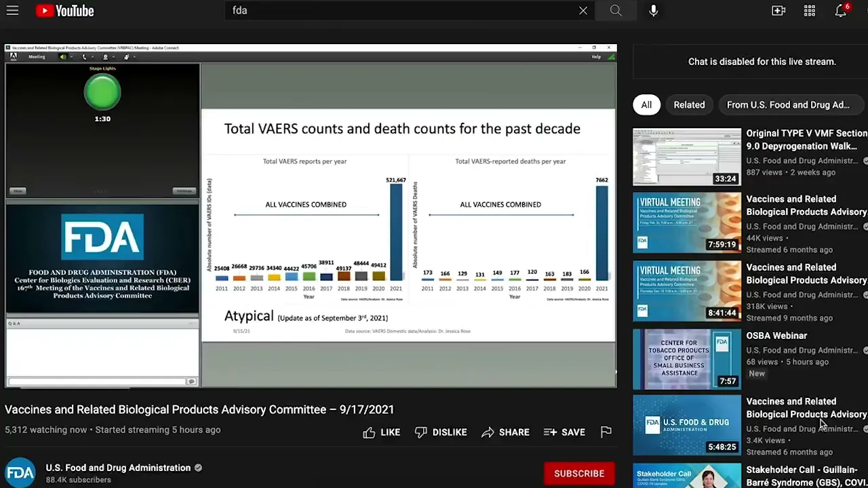
Task: Open the OSBA Webinar video thumbnail
Action: pos(687,359)
